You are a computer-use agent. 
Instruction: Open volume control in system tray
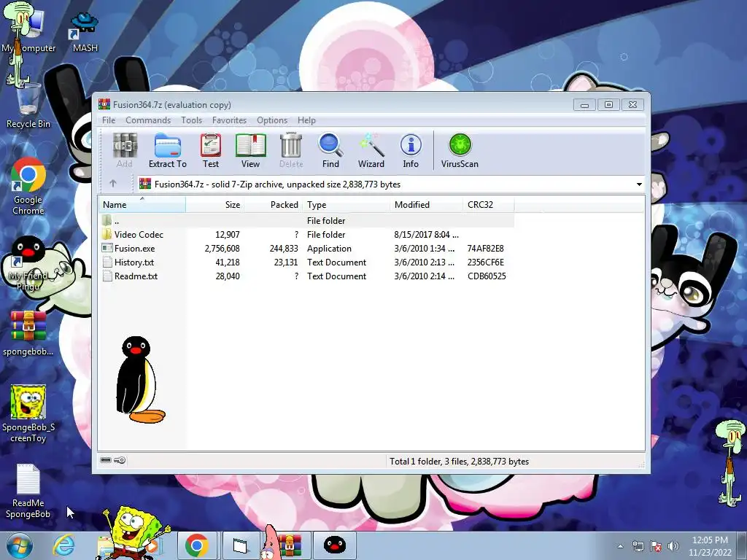673,546
